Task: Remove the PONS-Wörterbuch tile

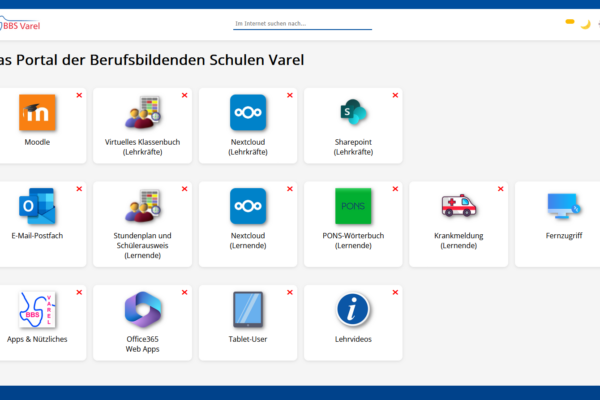Action: click(395, 189)
